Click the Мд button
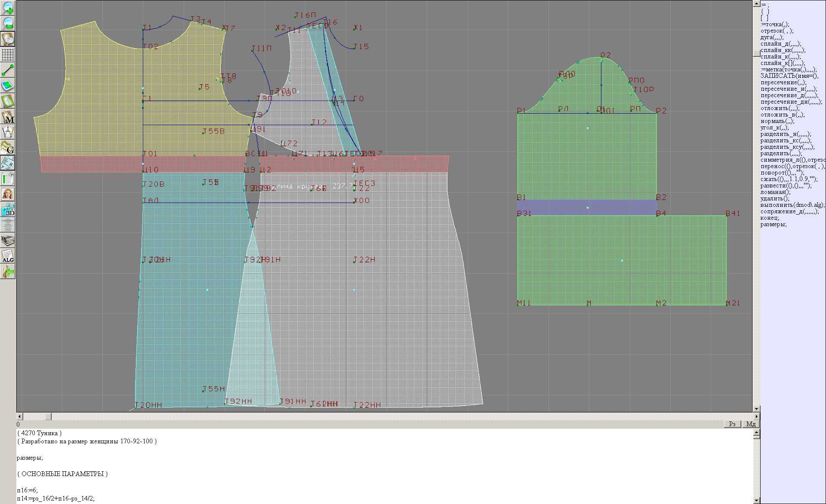 pyautogui.click(x=751, y=424)
